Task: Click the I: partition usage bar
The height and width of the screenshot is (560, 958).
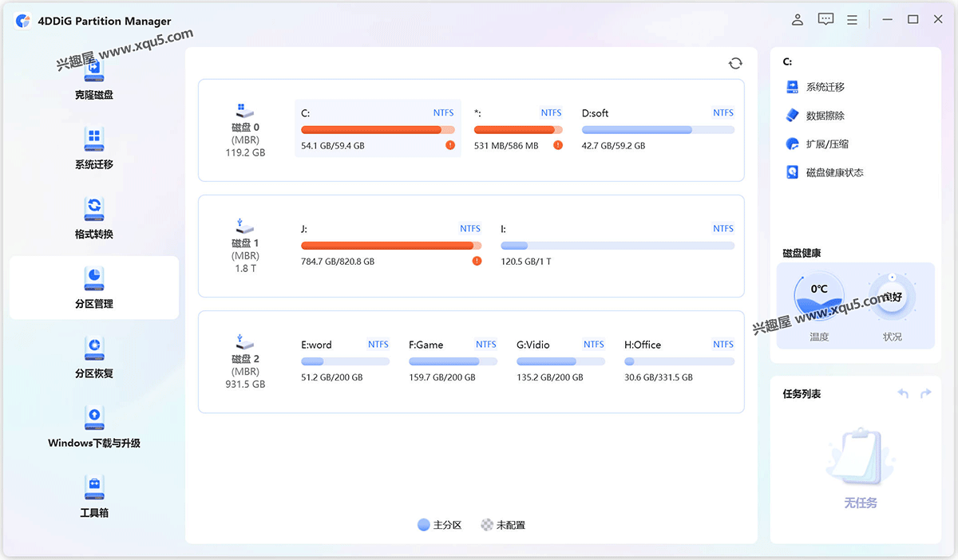Action: [618, 246]
